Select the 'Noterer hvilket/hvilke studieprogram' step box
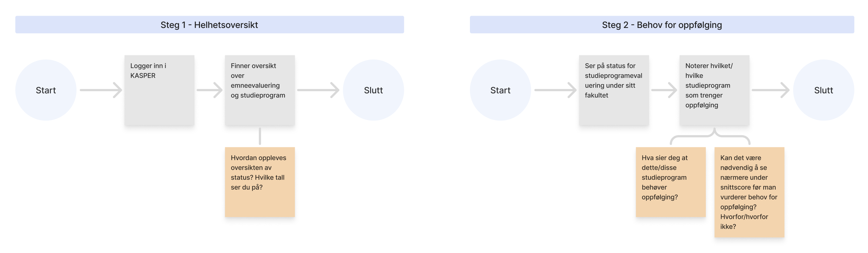This screenshot has height=253, width=868. tap(714, 90)
